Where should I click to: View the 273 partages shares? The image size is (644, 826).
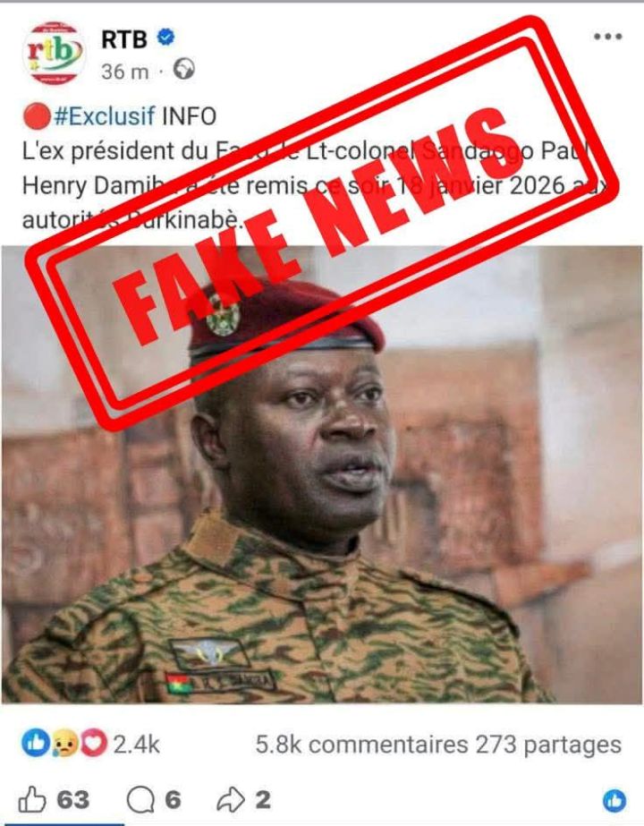pyautogui.click(x=548, y=745)
